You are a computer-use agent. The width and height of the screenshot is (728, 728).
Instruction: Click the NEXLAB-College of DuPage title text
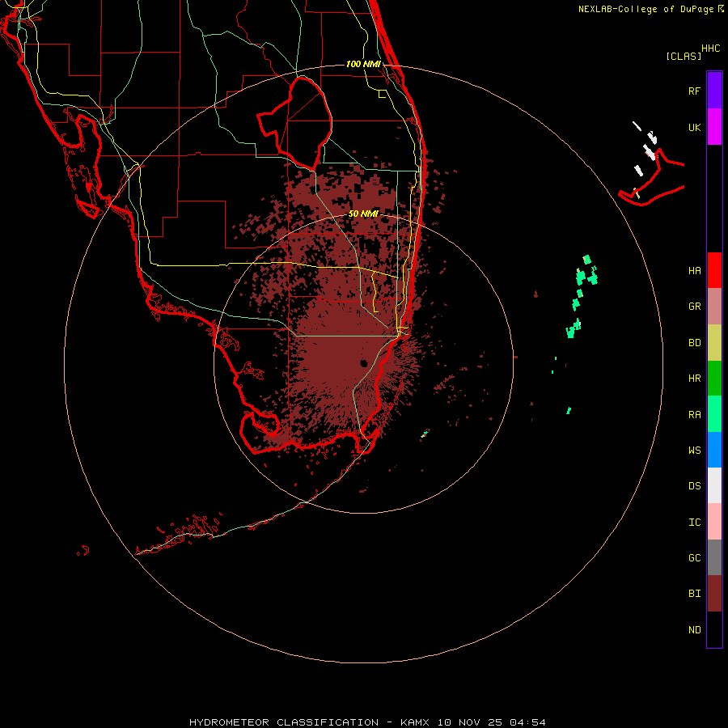(645, 9)
